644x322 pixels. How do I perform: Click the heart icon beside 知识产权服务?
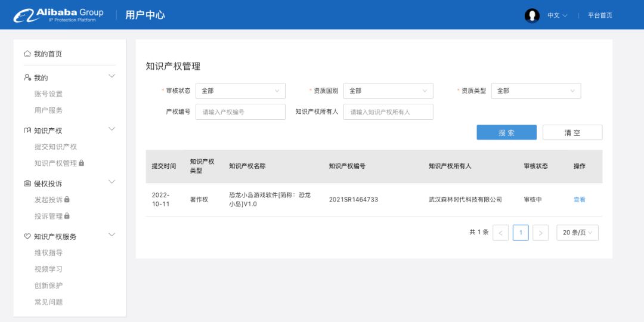click(27, 236)
